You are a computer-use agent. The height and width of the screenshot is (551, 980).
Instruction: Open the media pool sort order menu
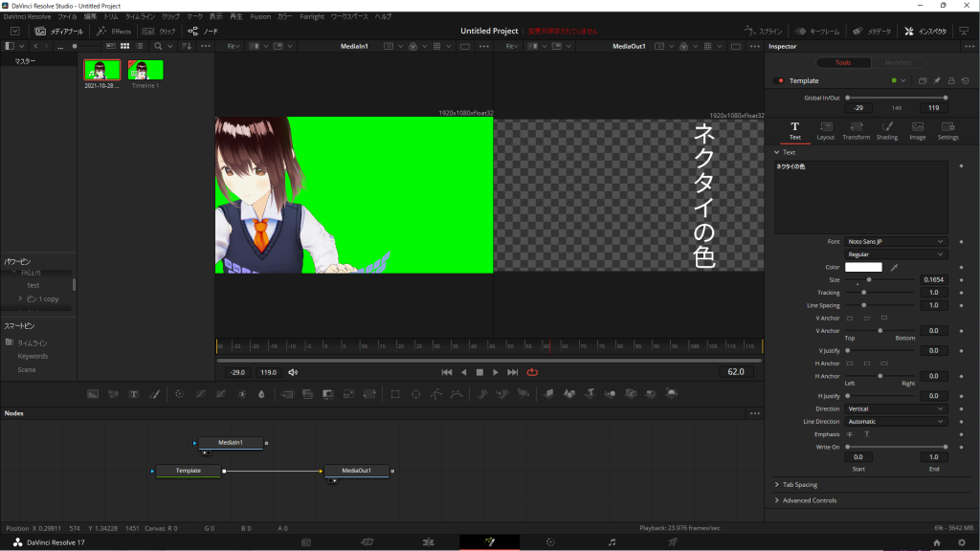(x=187, y=46)
